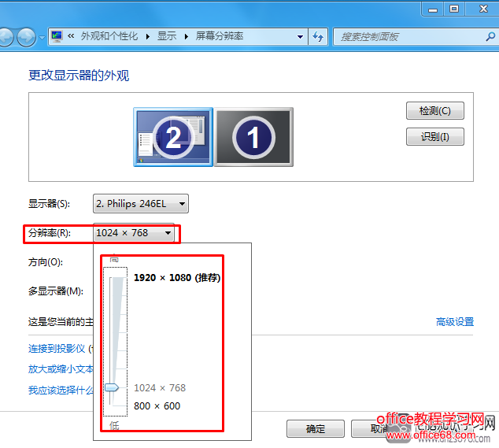This screenshot has height=448, width=499.
Task: Open the 我应该选择什么 help link
Action: pyautogui.click(x=61, y=390)
